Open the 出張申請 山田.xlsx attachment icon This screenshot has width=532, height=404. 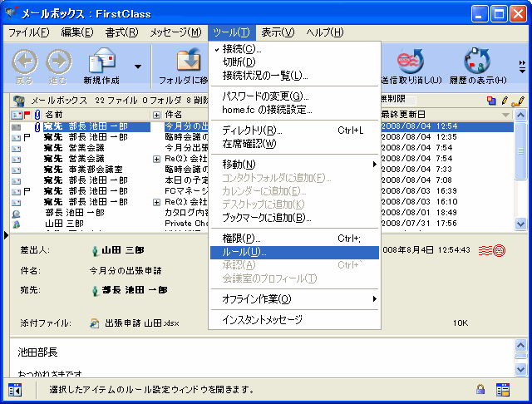coord(95,323)
